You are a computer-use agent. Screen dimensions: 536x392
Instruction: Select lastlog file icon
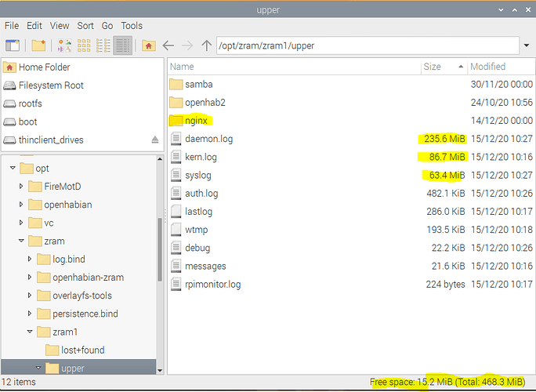click(x=176, y=212)
